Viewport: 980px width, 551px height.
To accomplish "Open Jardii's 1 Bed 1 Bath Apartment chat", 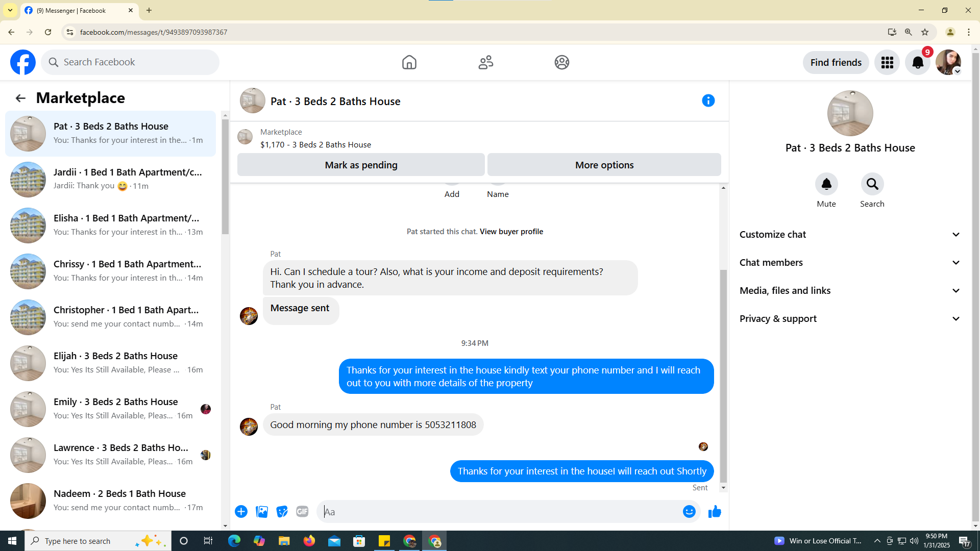I will (x=110, y=179).
